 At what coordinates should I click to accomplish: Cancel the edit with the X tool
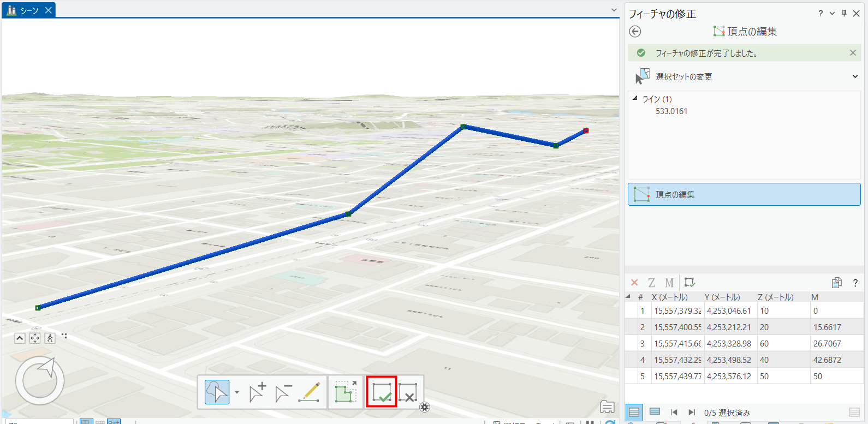(x=408, y=392)
